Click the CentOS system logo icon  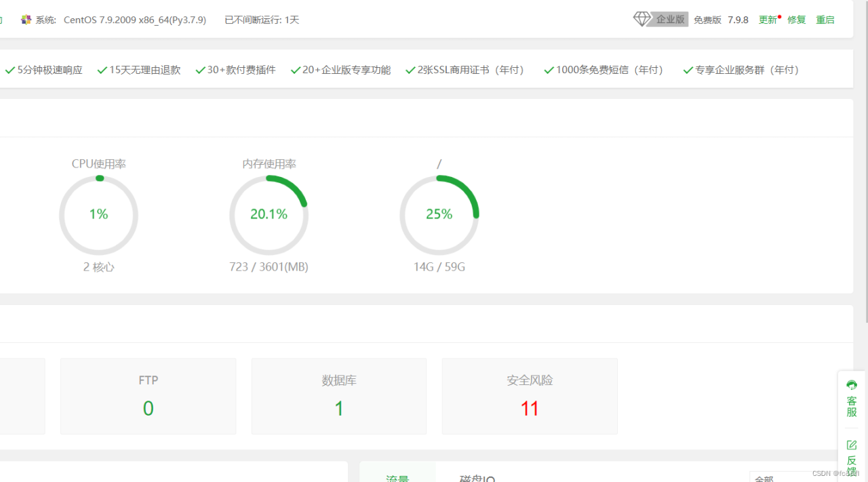pyautogui.click(x=26, y=20)
